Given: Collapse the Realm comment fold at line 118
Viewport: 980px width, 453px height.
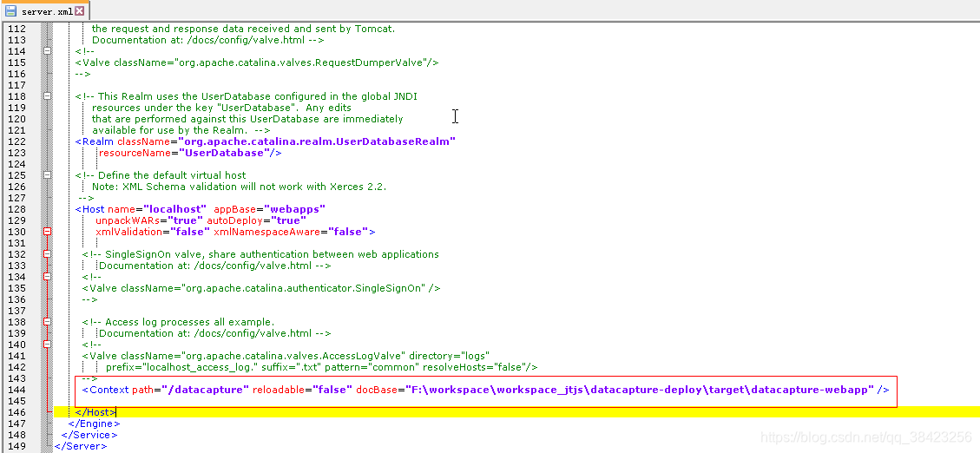Looking at the screenshot, I should click(47, 96).
